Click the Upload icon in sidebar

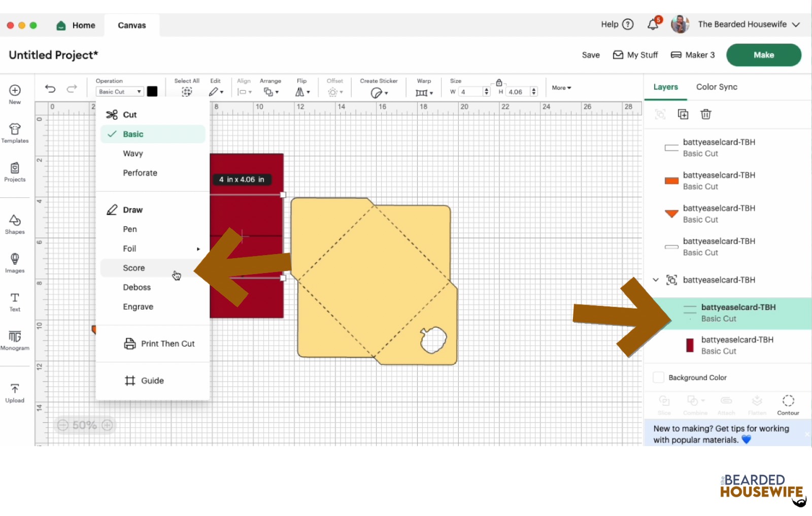(15, 393)
